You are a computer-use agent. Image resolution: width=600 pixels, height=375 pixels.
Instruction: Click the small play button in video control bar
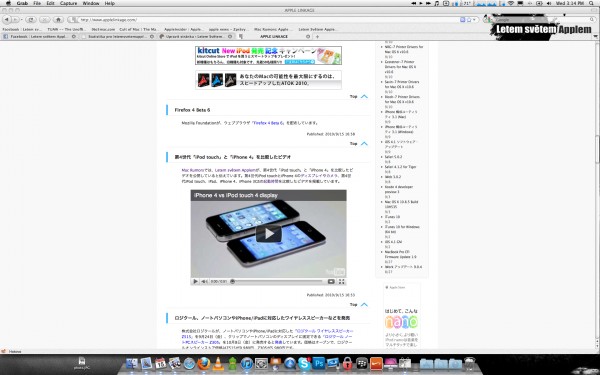[x=195, y=281]
